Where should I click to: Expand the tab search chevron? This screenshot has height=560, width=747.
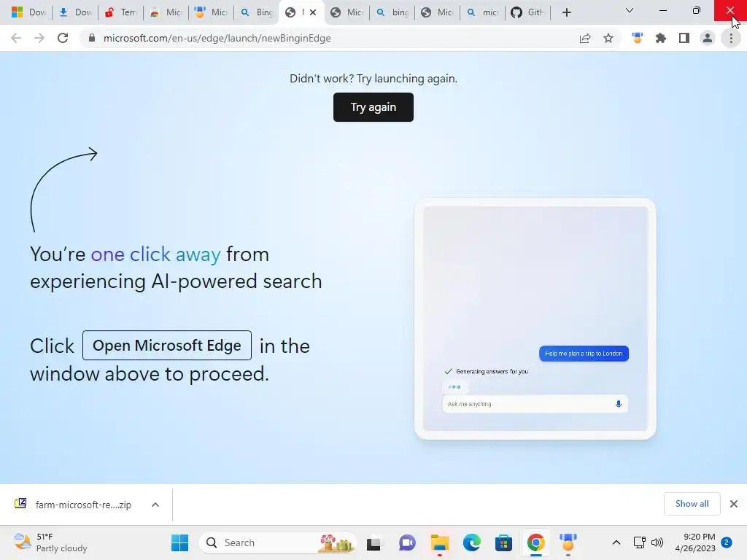[x=630, y=10]
